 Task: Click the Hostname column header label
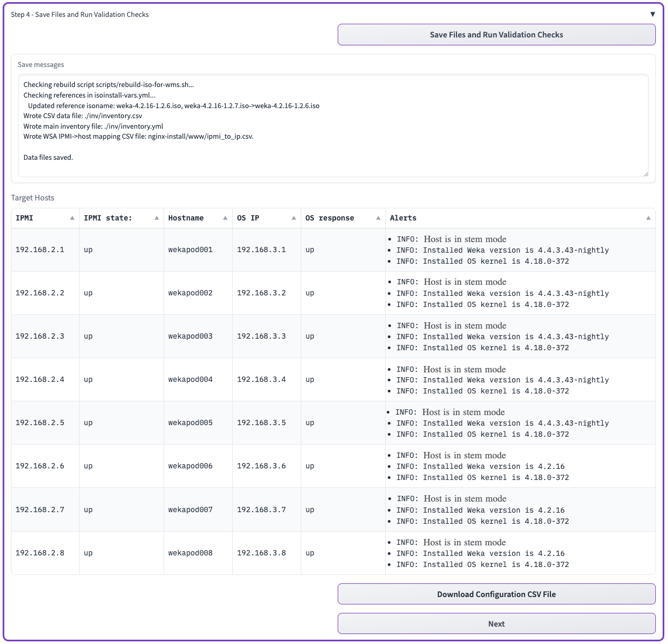(186, 218)
